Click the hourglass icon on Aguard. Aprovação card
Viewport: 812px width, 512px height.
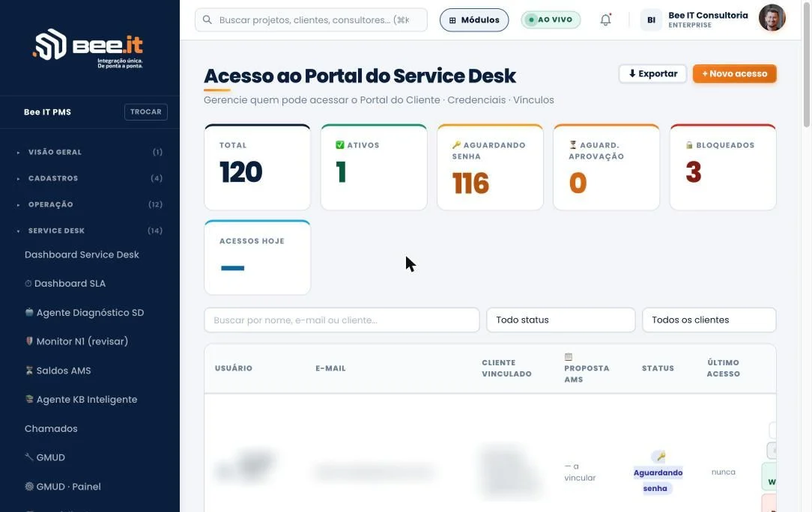point(573,145)
